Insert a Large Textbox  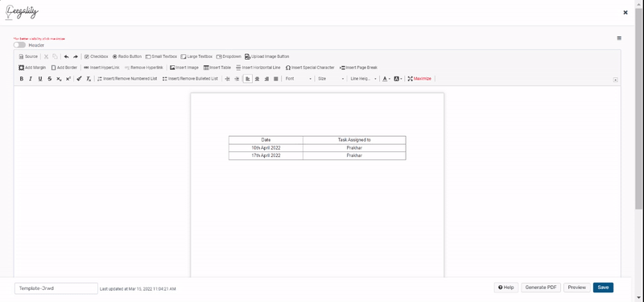(x=196, y=56)
